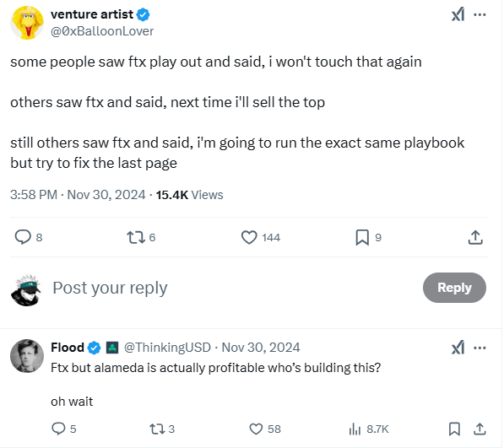
Task: Click the Grok icon on the main post
Action: [x=458, y=14]
